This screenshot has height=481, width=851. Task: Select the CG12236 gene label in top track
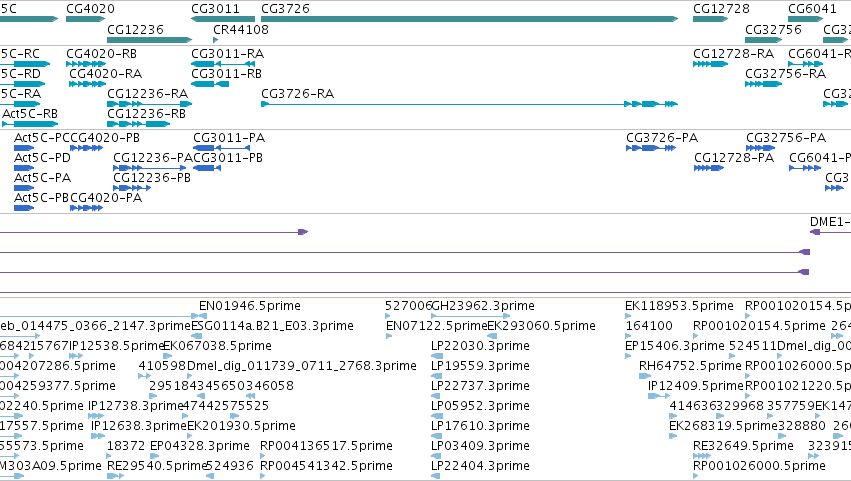[135, 29]
